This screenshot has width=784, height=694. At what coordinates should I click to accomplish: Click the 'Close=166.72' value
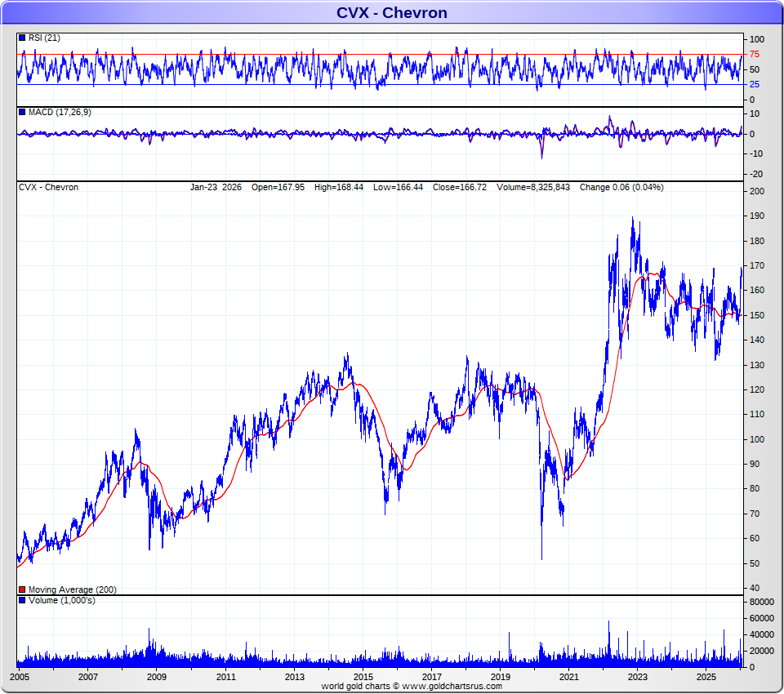tap(460, 188)
